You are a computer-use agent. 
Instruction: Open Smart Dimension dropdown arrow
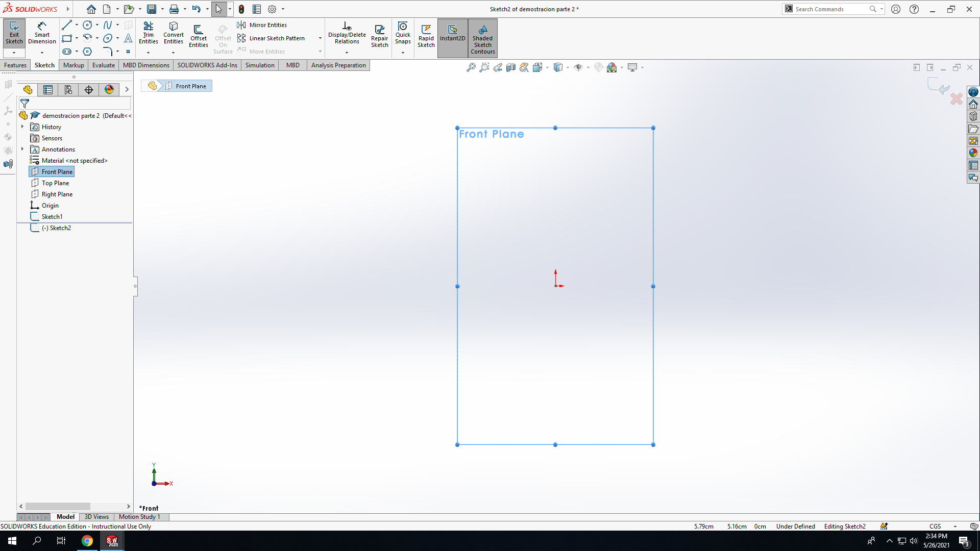(42, 53)
